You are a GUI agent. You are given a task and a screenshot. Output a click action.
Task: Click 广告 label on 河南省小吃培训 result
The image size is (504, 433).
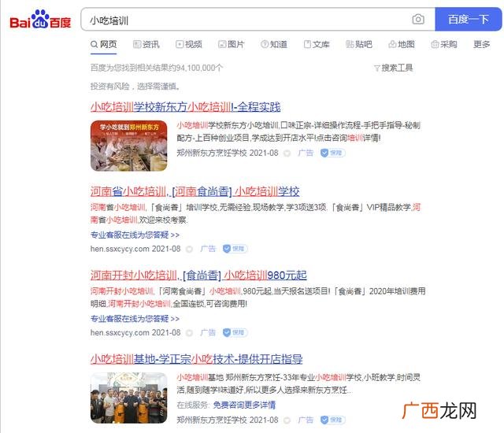pos(208,249)
